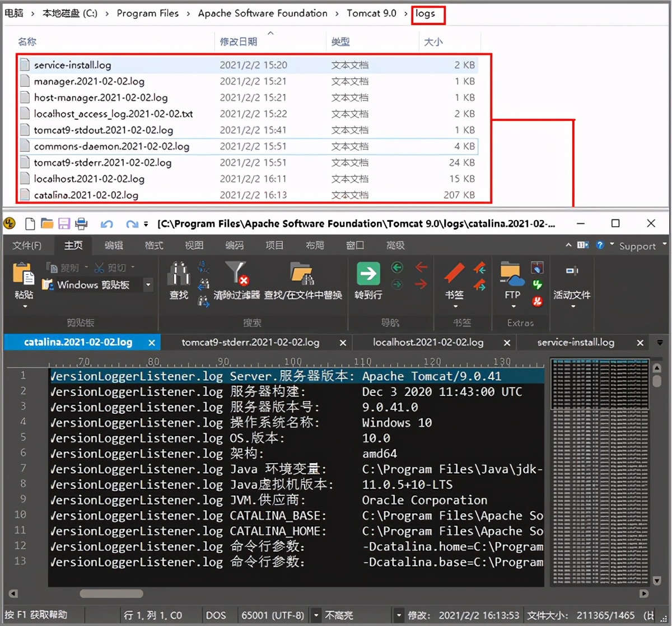
Task: Select the commons-daemon.2021-02-02.log file
Action: tap(111, 146)
